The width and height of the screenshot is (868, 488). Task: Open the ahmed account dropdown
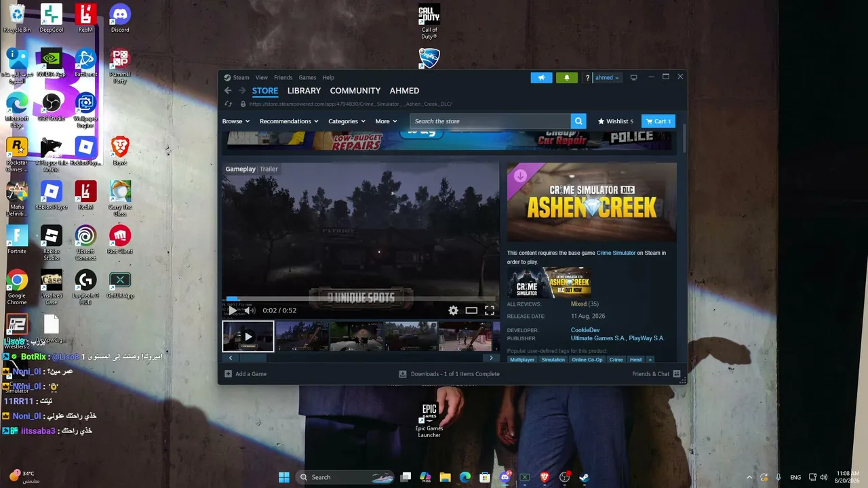[x=607, y=78]
